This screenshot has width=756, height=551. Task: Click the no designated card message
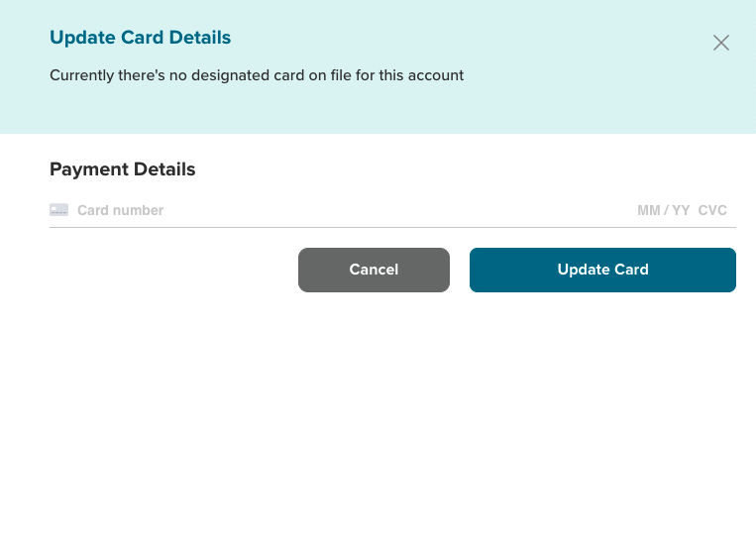(257, 75)
